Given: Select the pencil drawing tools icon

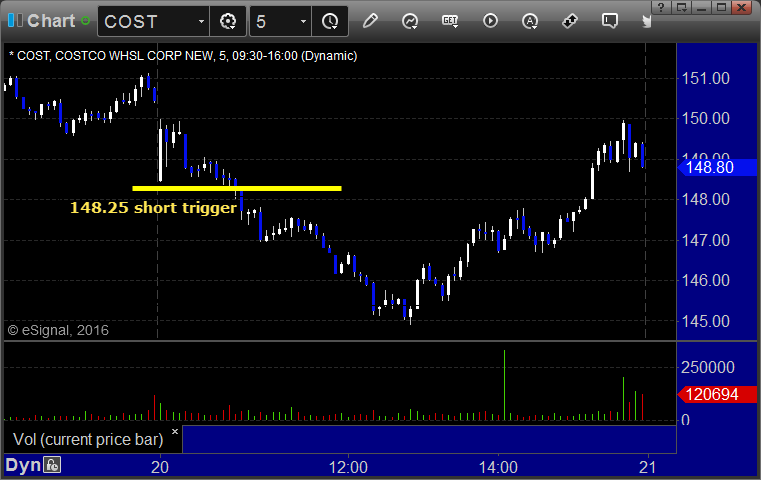Looking at the screenshot, I should (x=370, y=21).
